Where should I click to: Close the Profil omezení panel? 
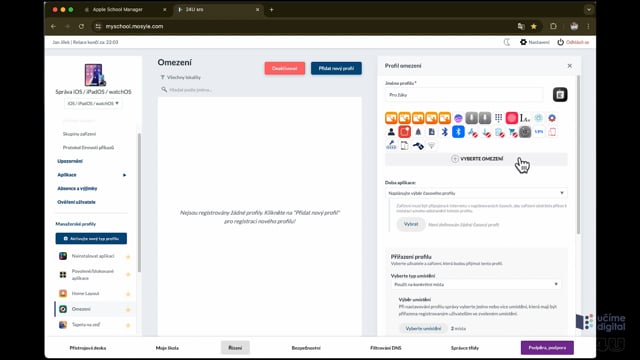(x=569, y=66)
